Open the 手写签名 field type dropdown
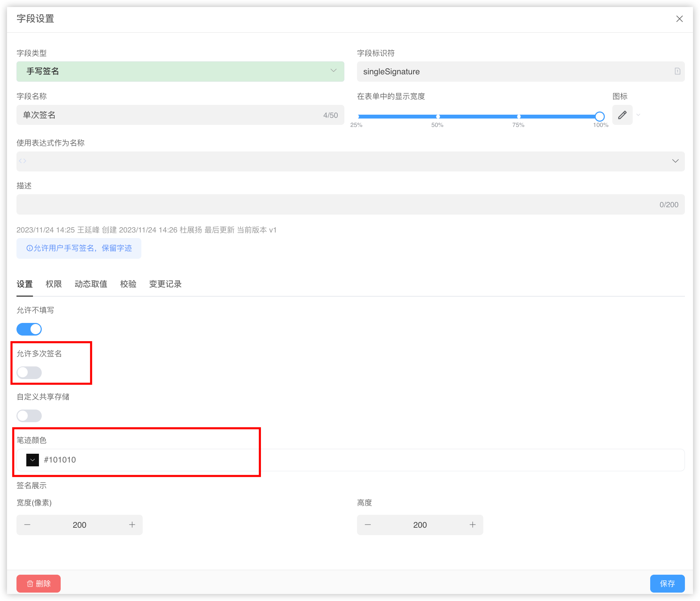Image resolution: width=700 pixels, height=601 pixels. 180,72
